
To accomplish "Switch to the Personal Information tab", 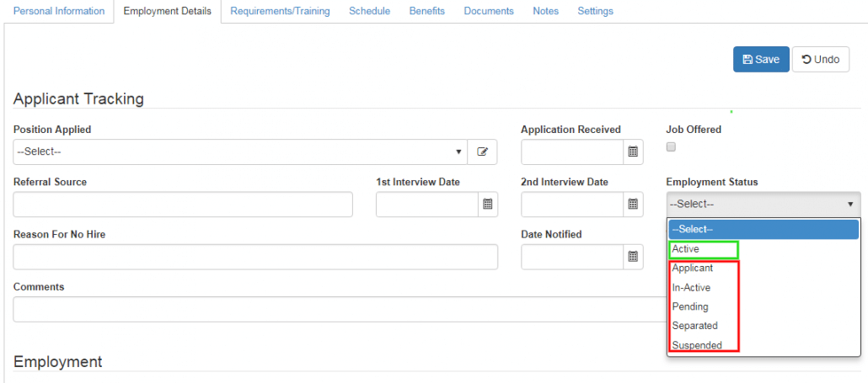I will click(59, 12).
